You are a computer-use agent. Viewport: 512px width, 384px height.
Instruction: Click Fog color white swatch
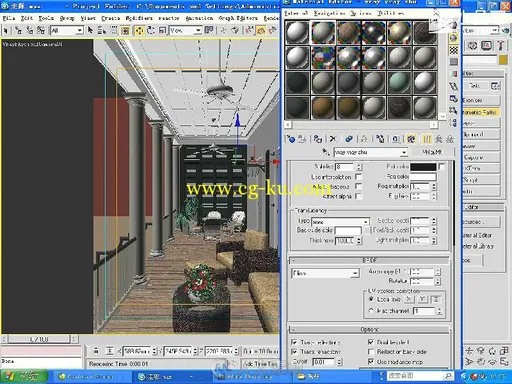point(423,176)
